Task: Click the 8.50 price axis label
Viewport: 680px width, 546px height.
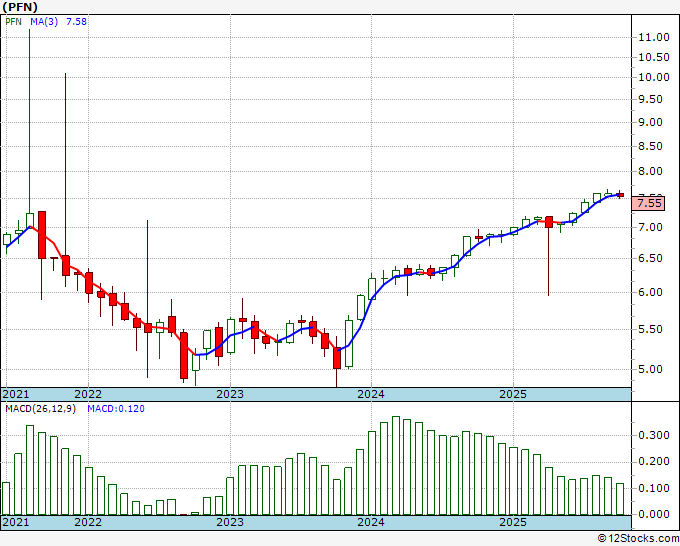Action: coord(651,146)
